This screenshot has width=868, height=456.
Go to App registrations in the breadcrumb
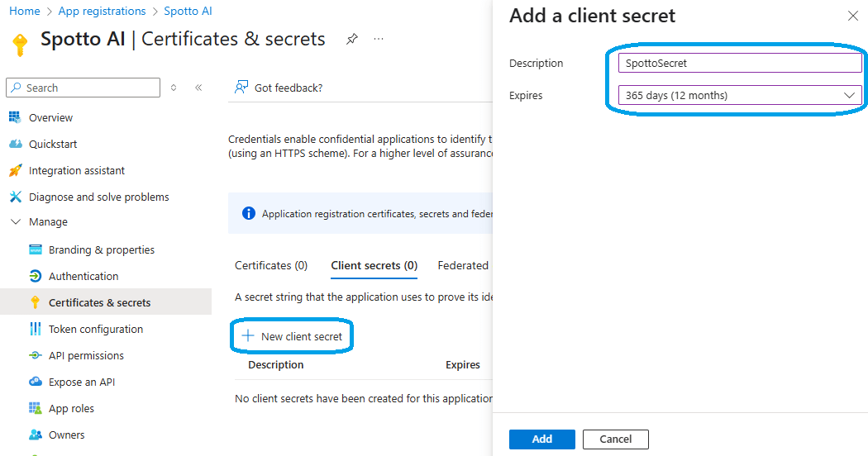[x=103, y=11]
